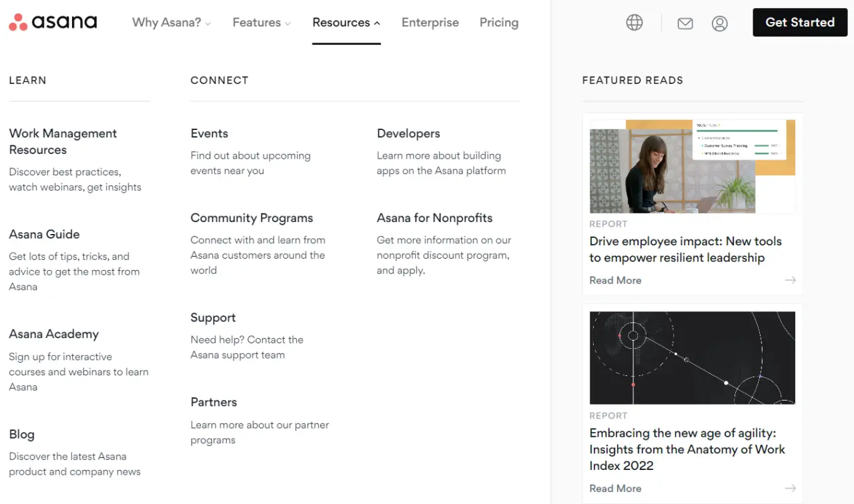
Task: Click the Get Started button
Action: tap(799, 22)
